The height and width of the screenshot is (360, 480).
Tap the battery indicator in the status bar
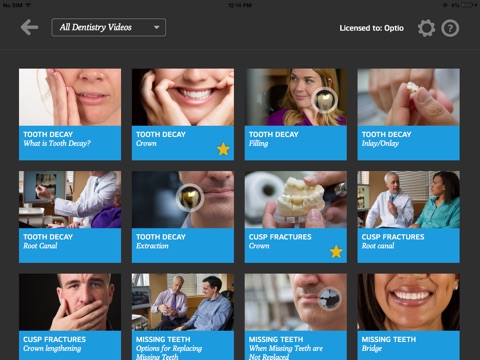click(468, 5)
